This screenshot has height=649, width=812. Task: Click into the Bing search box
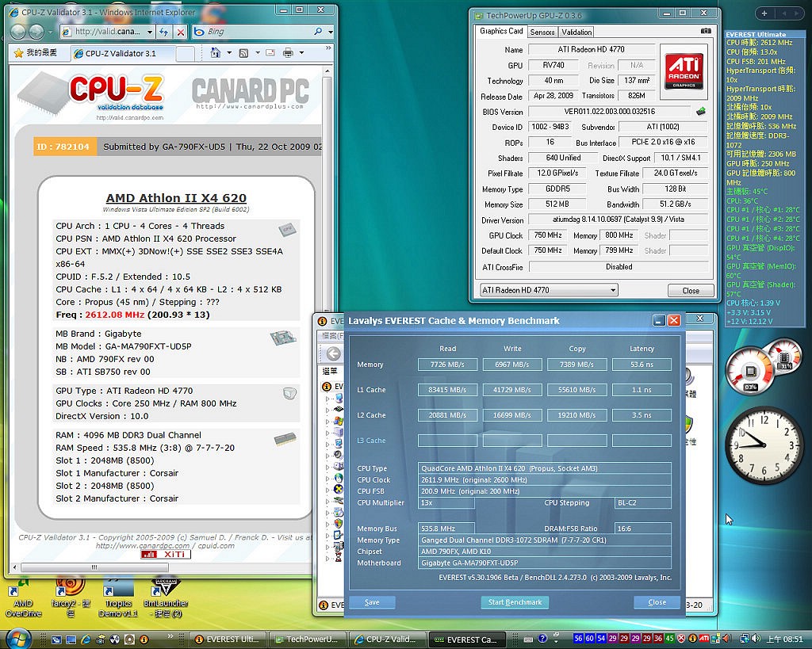click(x=258, y=32)
